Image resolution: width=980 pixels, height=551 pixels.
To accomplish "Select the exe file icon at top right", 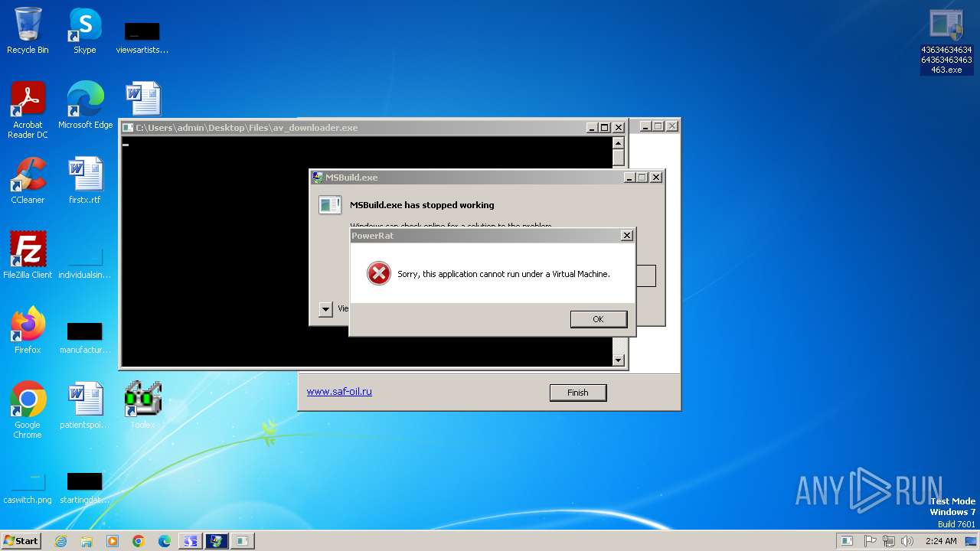I will tap(946, 41).
